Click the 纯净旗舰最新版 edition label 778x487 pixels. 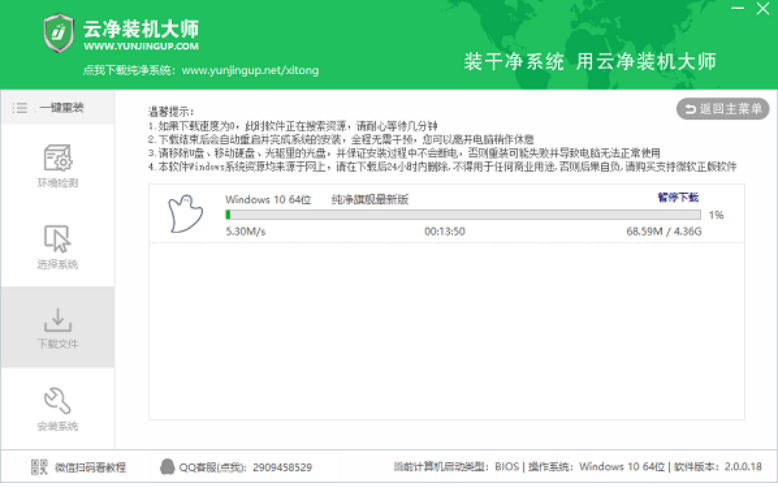coord(370,199)
